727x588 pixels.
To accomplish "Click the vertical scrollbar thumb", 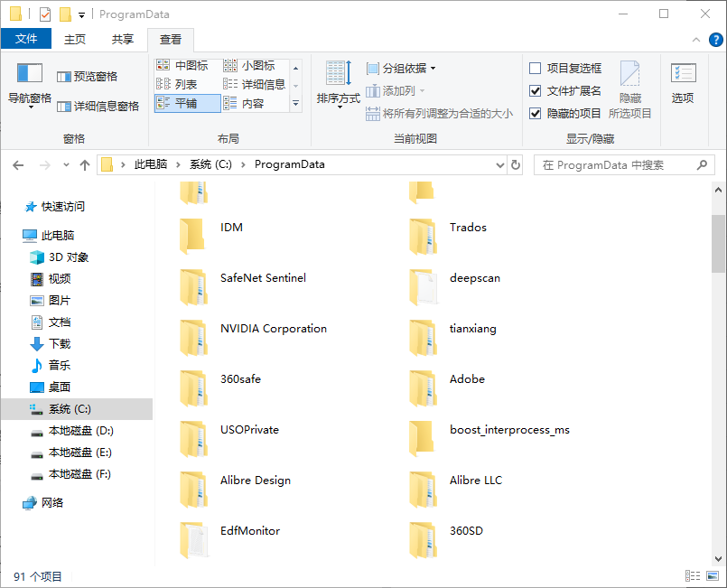I will tap(718, 244).
